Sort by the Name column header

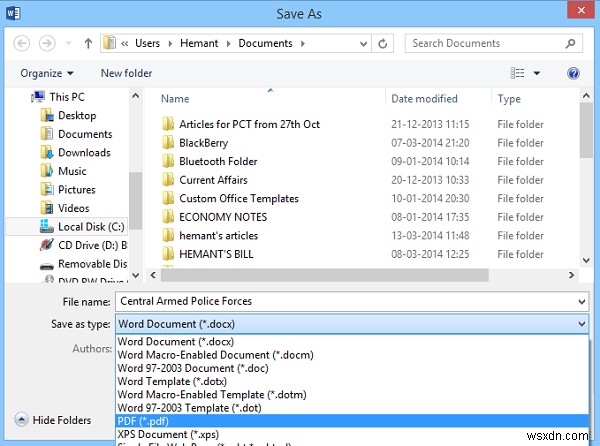tap(175, 99)
